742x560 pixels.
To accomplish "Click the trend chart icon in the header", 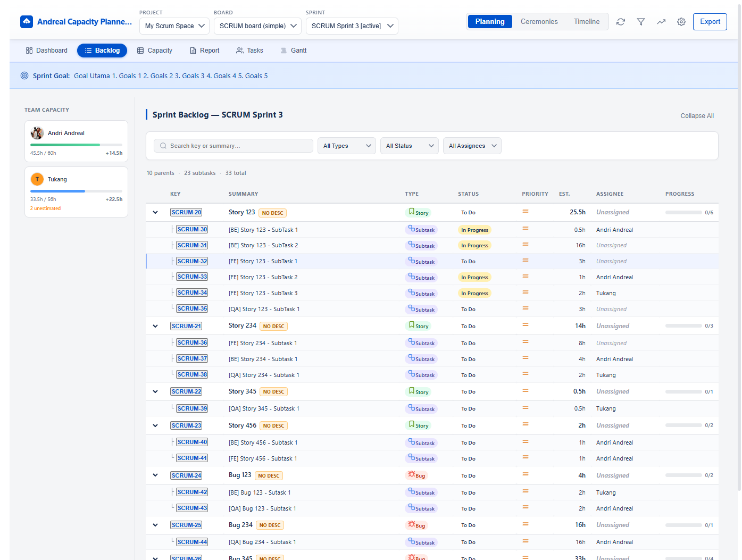I will pos(661,22).
